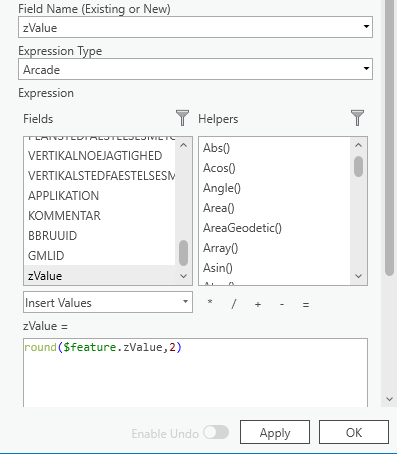The image size is (397, 454).
Task: Insert the plus operator
Action: [x=258, y=304]
